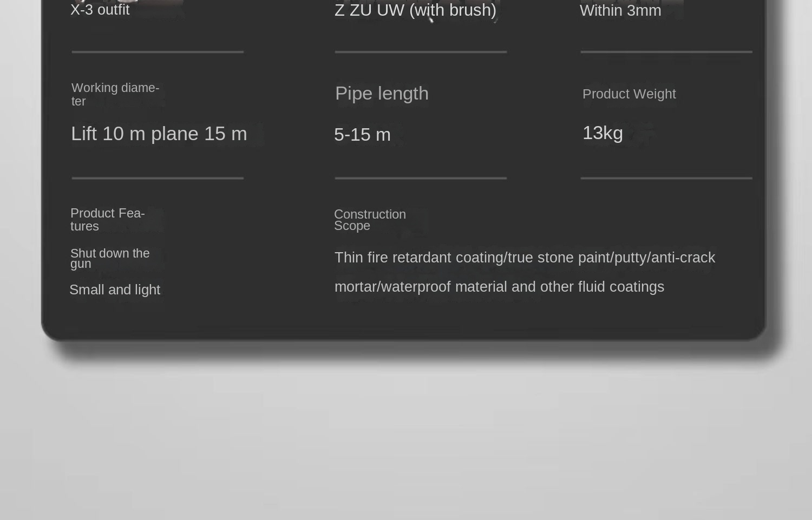This screenshot has height=520, width=812.
Task: Click the 'Thin fire retardant coating' line
Action: pos(525,258)
